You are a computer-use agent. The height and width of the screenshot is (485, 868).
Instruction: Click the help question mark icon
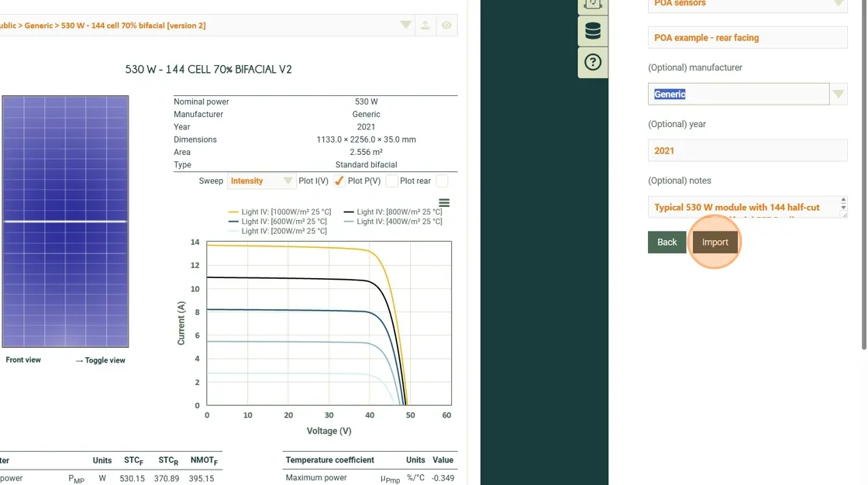[x=593, y=62]
